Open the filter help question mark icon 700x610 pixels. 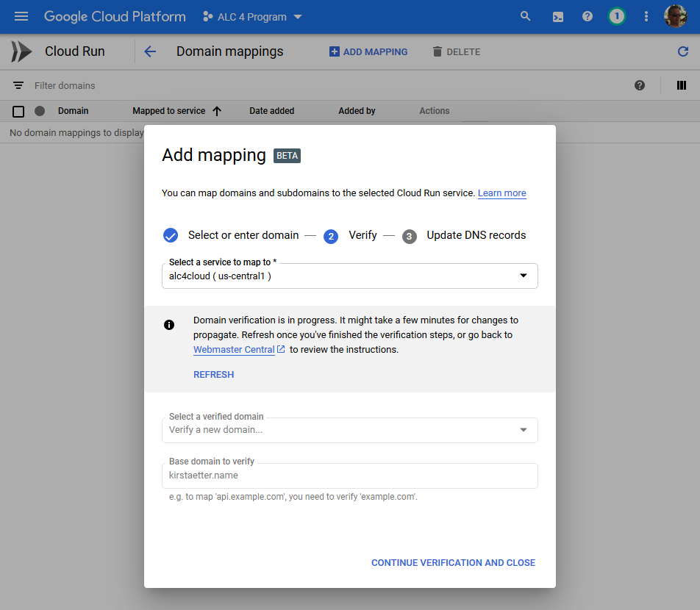pyautogui.click(x=639, y=85)
